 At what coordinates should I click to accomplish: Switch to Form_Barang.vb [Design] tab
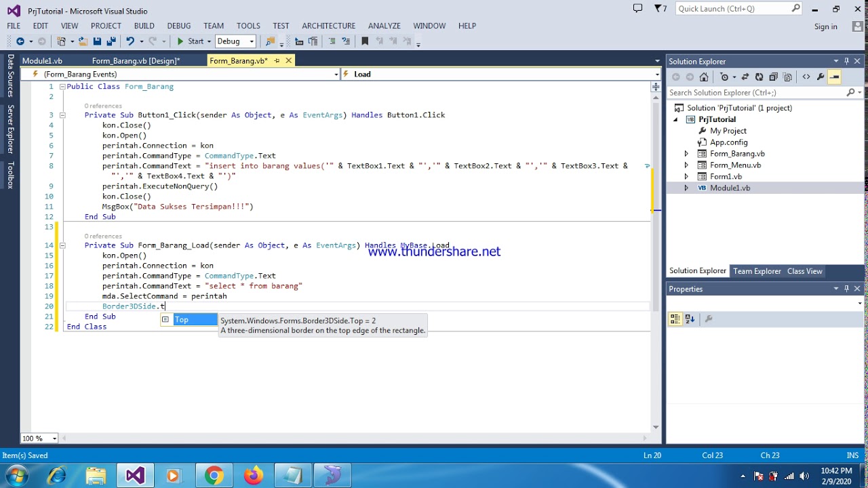tap(136, 61)
